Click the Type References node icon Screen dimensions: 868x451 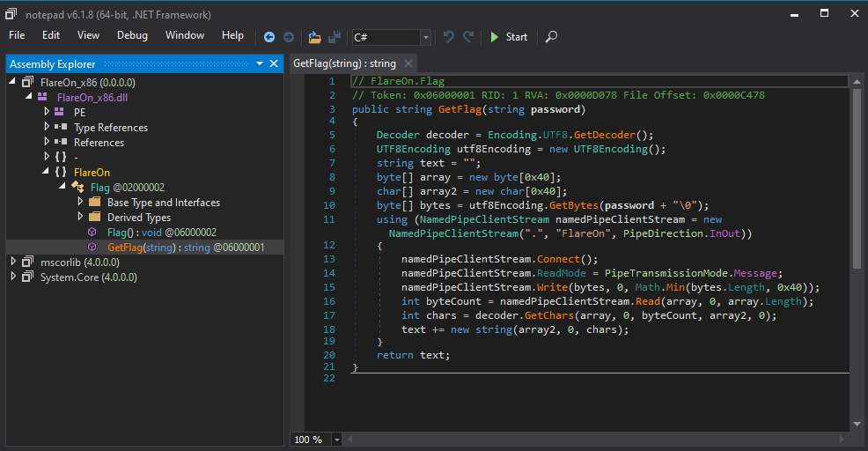click(61, 127)
